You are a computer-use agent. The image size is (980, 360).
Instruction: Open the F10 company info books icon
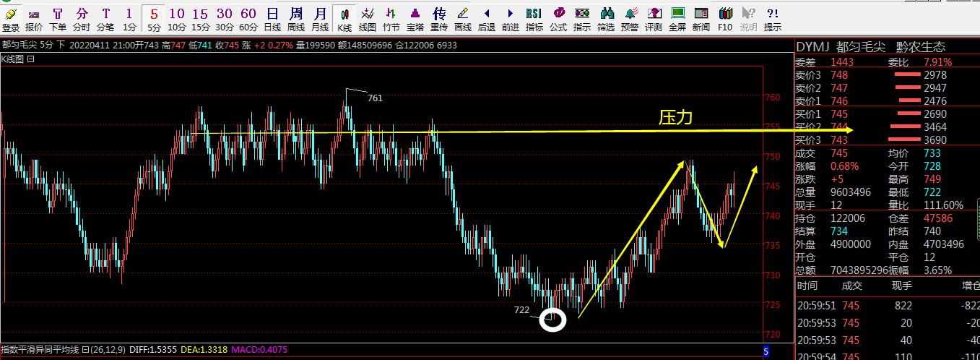(x=725, y=20)
